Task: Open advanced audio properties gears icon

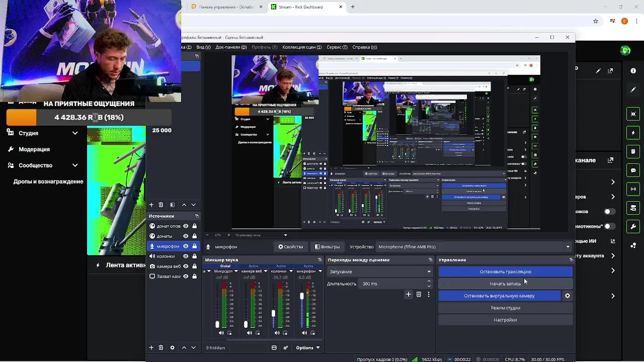Action: pyautogui.click(x=286, y=347)
